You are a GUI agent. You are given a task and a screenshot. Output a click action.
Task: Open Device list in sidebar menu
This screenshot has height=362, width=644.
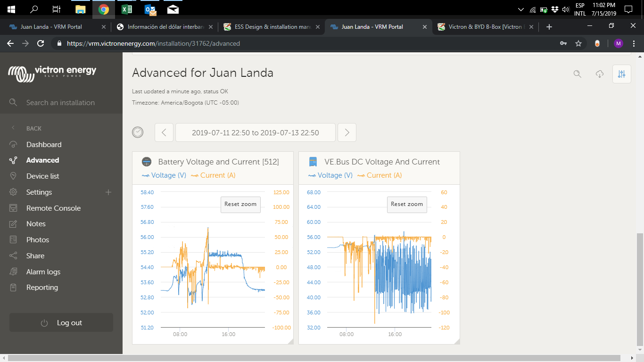pyautogui.click(x=43, y=176)
